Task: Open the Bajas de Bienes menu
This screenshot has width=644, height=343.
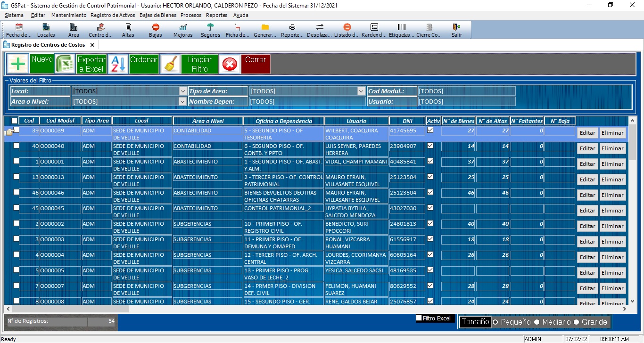Action: 158,15
